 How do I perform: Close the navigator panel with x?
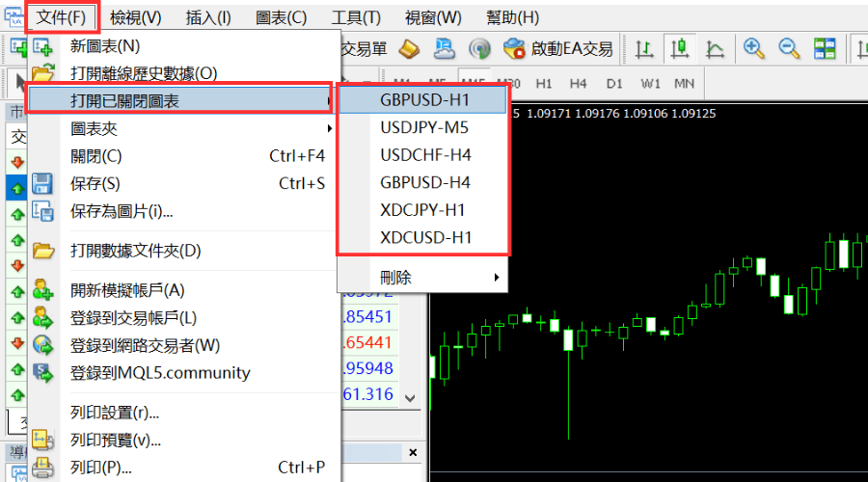(x=412, y=452)
